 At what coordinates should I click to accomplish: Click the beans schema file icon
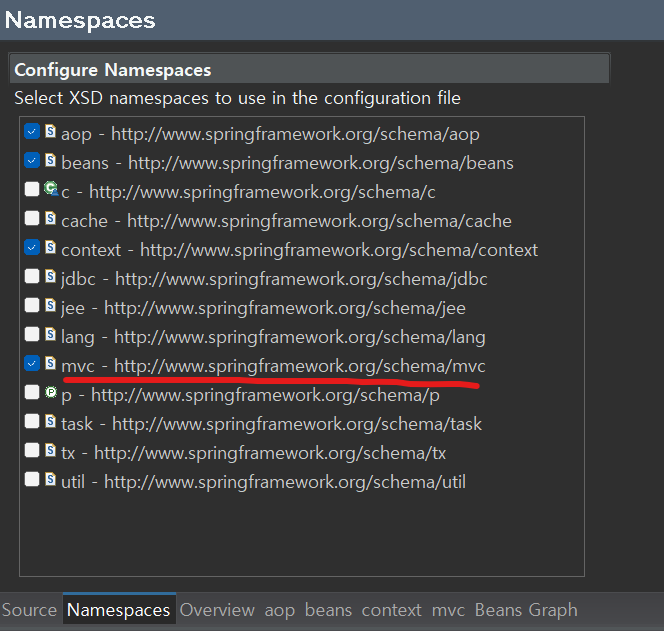(x=50, y=160)
